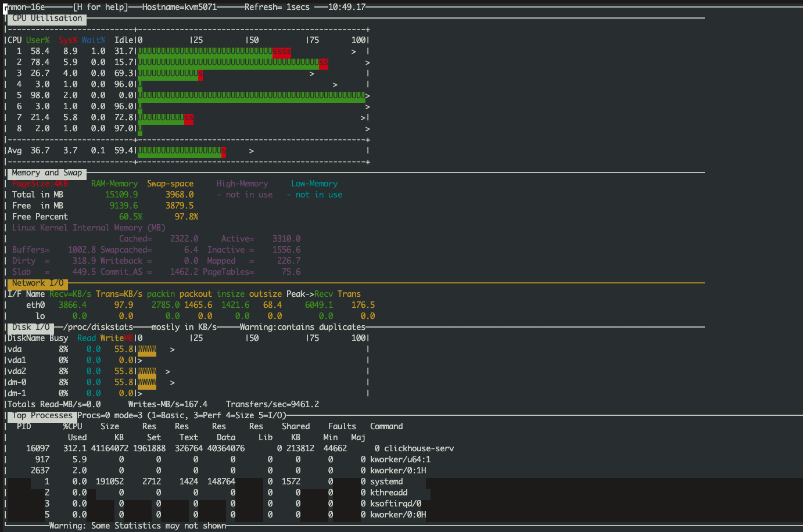The height and width of the screenshot is (532, 803).
Task: Click the 'packin' column header
Action: point(161,294)
